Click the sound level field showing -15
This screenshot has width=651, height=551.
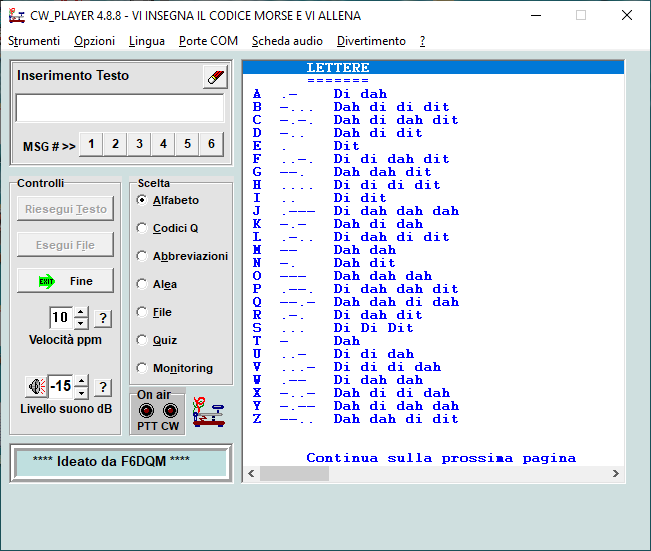click(61, 386)
